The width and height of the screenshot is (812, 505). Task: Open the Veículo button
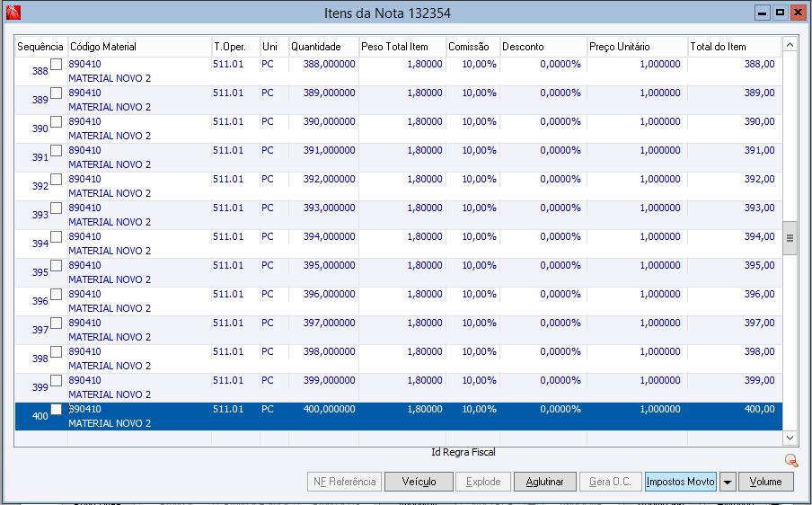[x=419, y=482]
